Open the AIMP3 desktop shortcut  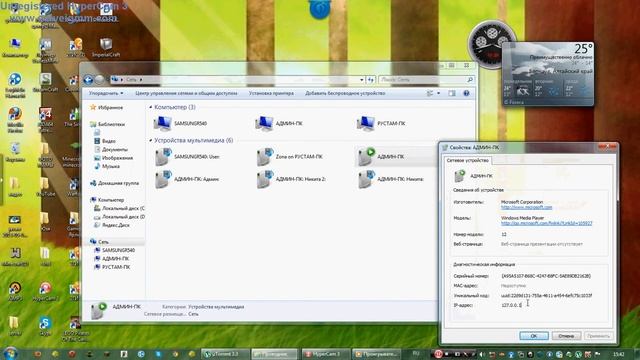[x=15, y=291]
